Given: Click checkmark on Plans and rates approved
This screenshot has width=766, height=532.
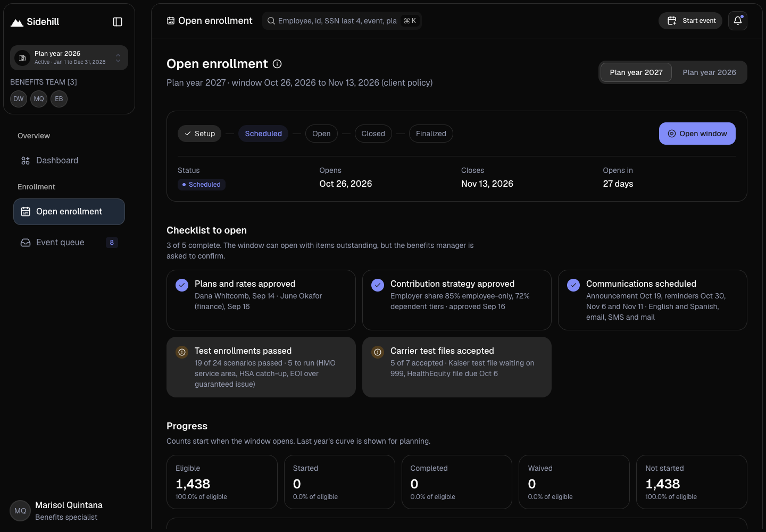Looking at the screenshot, I should pyautogui.click(x=182, y=285).
